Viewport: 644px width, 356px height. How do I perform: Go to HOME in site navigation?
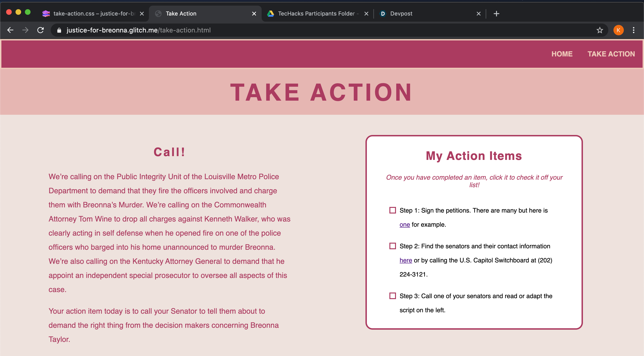click(x=562, y=54)
